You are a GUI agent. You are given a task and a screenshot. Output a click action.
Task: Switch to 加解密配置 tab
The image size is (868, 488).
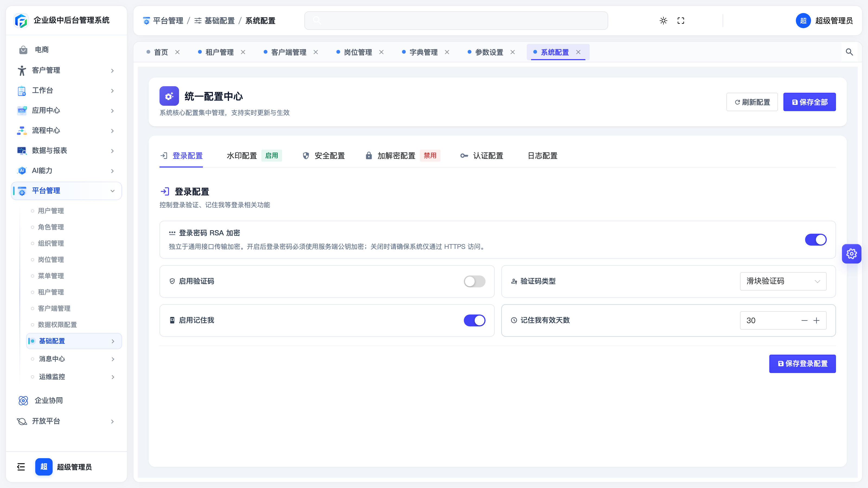point(403,156)
